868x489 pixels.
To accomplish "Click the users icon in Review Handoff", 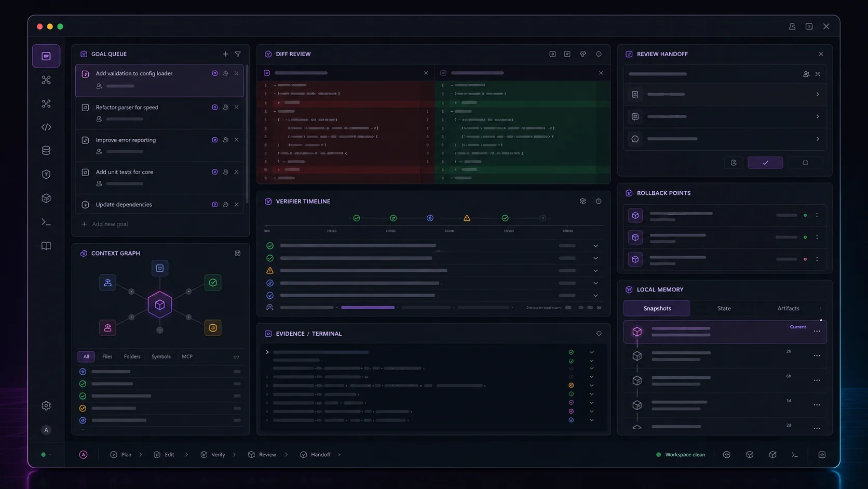I will pyautogui.click(x=806, y=74).
